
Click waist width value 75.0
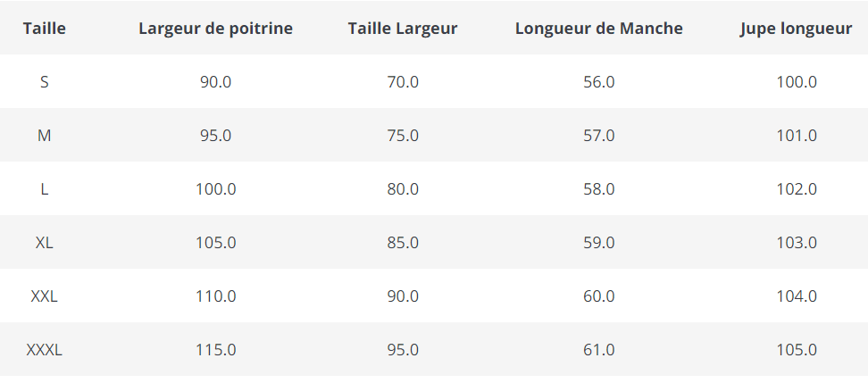click(x=403, y=136)
